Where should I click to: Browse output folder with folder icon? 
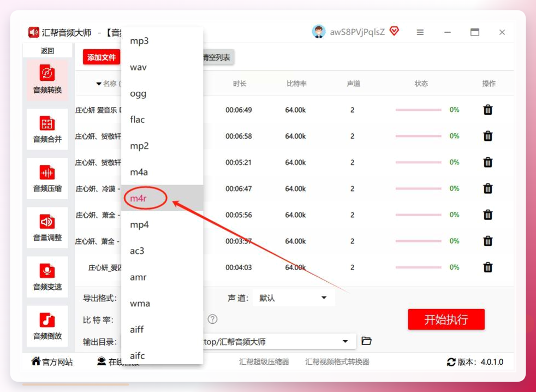[366, 341]
